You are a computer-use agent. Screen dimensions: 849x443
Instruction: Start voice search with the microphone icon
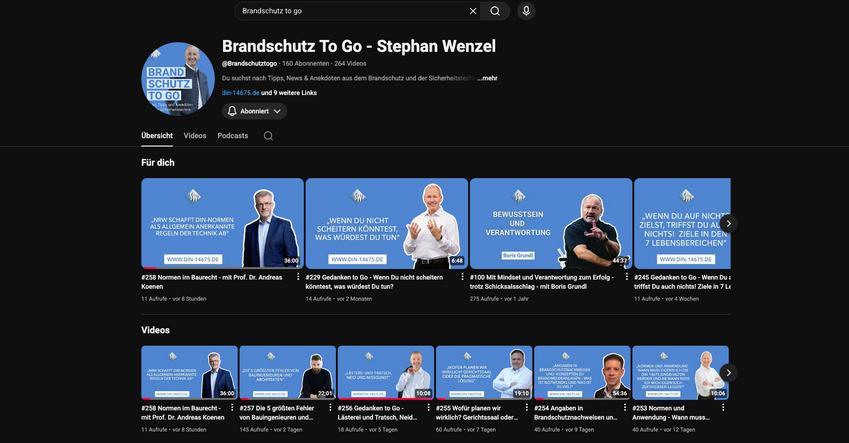pyautogui.click(x=526, y=11)
